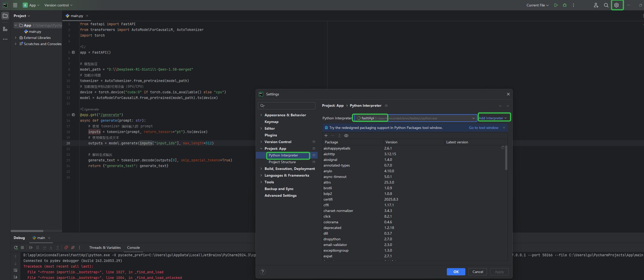Expand Appearance & Behavior in Settings tree
The height and width of the screenshot is (280, 644).
pos(261,115)
